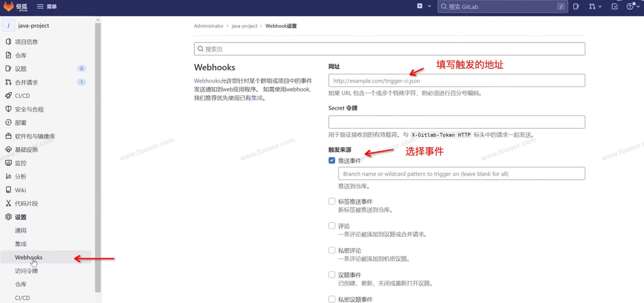Click the sidebar vertical scrollbar
This screenshot has height=303, width=644.
click(98, 157)
